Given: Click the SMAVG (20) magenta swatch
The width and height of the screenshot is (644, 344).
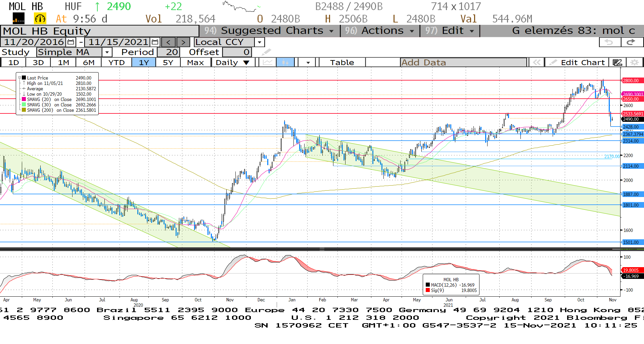Looking at the screenshot, I should pyautogui.click(x=24, y=99).
